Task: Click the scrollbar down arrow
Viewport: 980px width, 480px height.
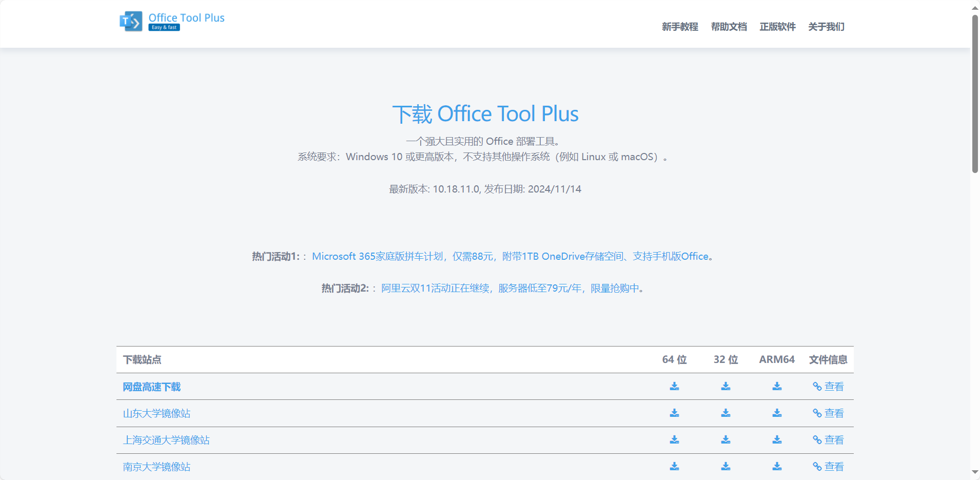Action: [x=975, y=472]
